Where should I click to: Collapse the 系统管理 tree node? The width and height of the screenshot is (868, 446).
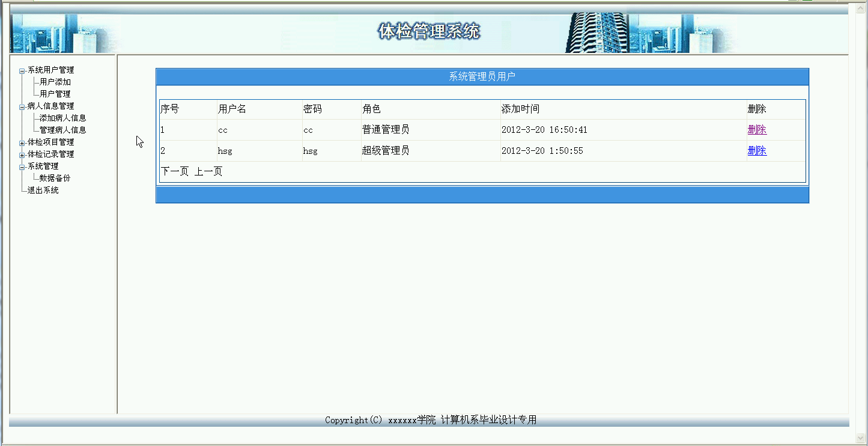tap(22, 167)
